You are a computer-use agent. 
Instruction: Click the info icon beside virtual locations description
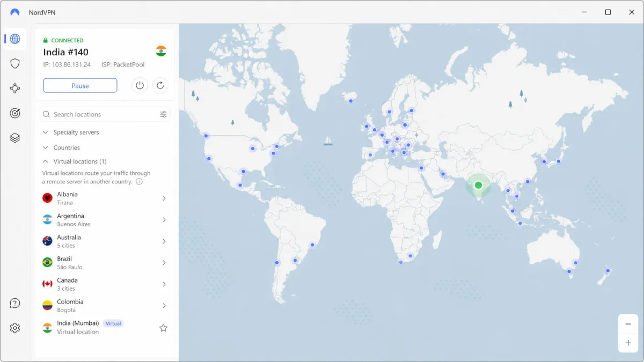pos(139,182)
